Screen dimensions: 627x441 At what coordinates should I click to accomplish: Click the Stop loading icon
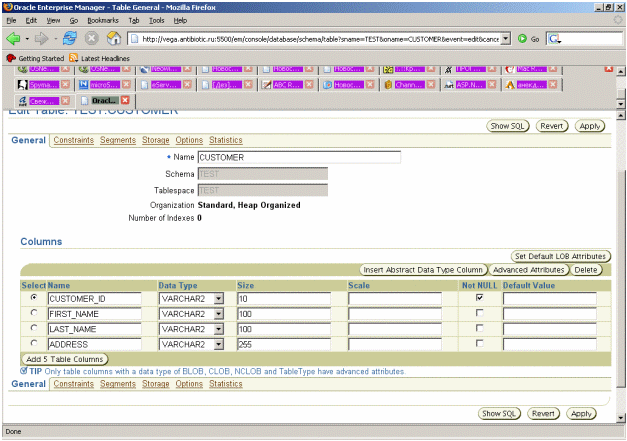pyautogui.click(x=92, y=38)
